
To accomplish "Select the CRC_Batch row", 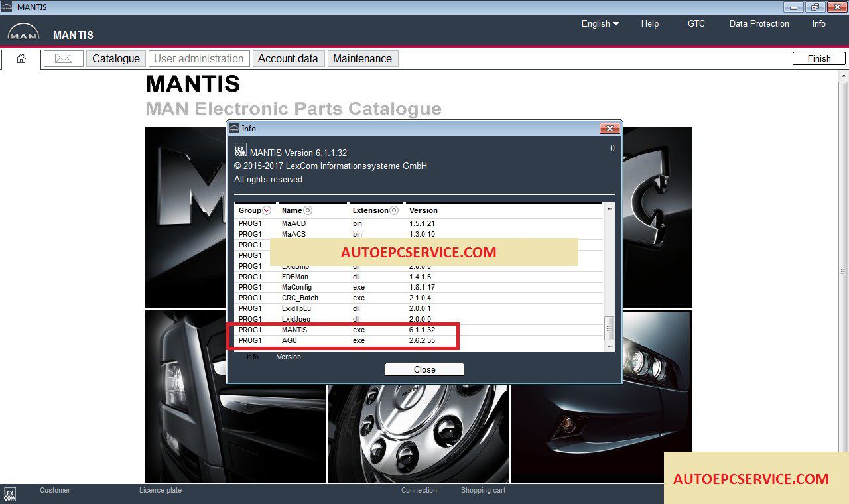I will pos(419,298).
